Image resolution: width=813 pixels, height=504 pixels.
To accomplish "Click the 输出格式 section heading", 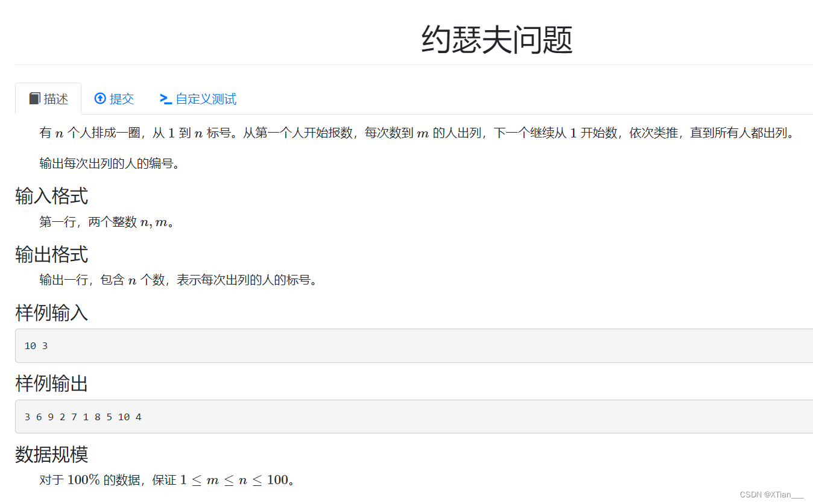I will tap(51, 254).
